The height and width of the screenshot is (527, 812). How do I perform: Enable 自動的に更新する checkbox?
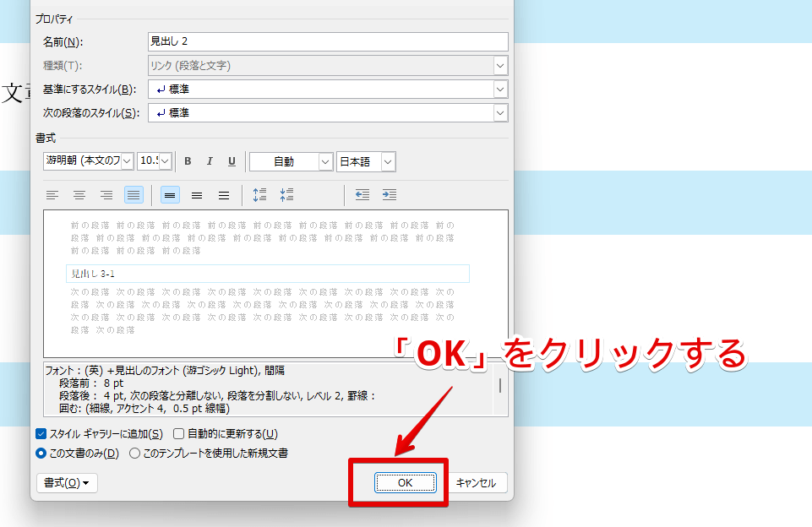(178, 434)
